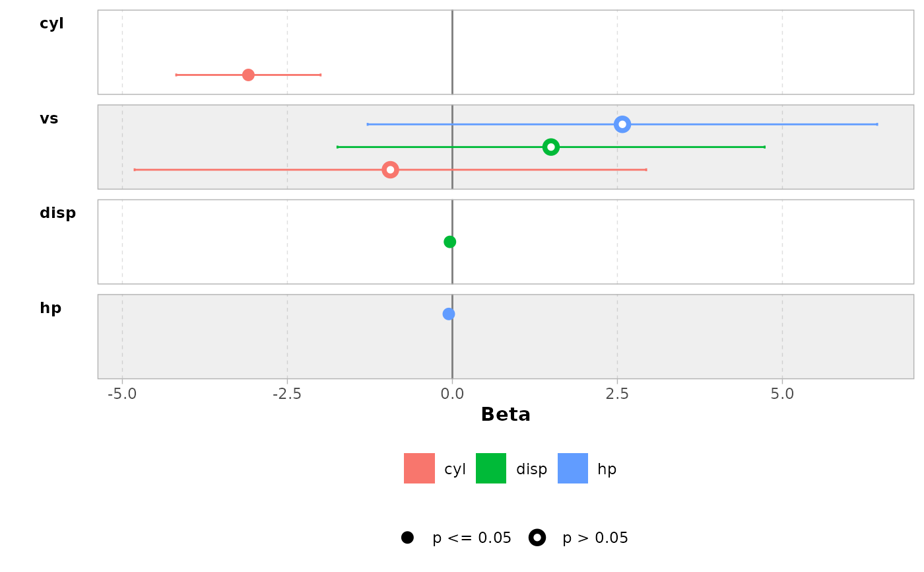Click the green hollow point in vs panel
The height and width of the screenshot is (572, 924).
pos(551,147)
